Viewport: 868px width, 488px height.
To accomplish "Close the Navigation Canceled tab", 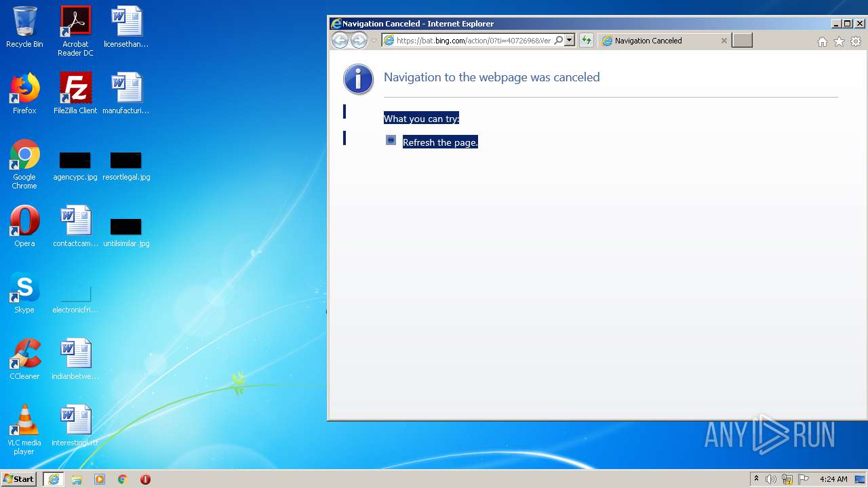I will [x=724, y=41].
